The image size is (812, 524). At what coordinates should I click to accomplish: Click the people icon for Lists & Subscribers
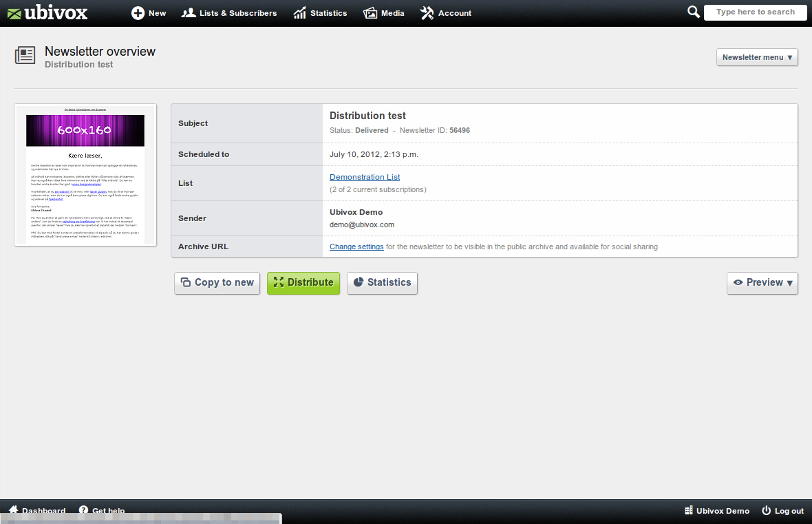point(189,13)
